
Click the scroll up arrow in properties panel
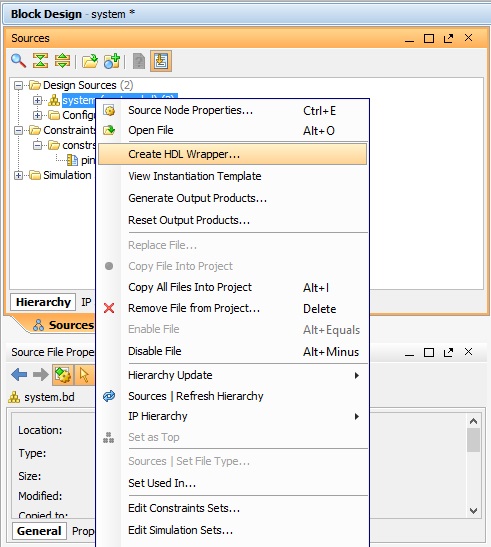pos(473,421)
